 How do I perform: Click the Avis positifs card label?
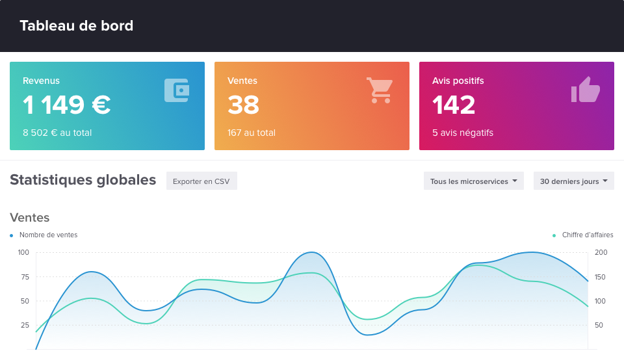(x=458, y=81)
